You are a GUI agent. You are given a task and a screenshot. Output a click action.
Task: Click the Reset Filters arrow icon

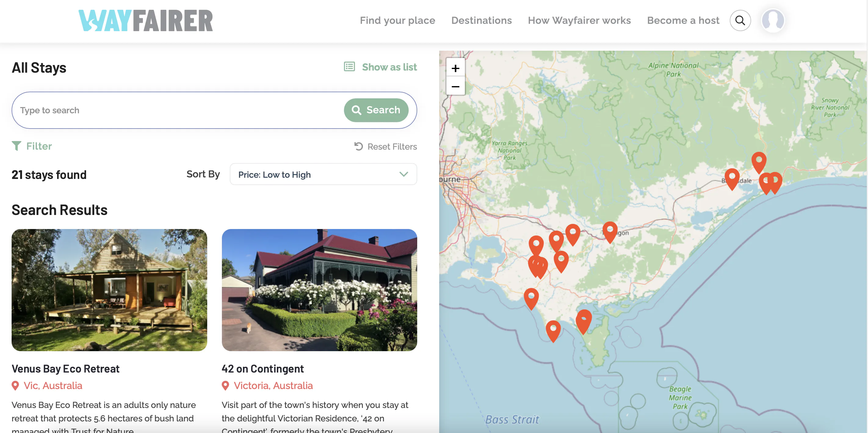[359, 146]
